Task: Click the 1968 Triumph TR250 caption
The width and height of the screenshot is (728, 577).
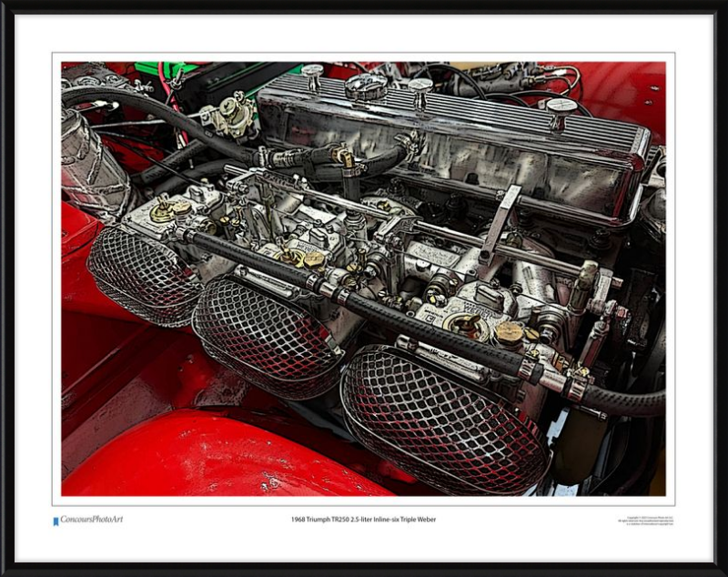Action: [363, 520]
